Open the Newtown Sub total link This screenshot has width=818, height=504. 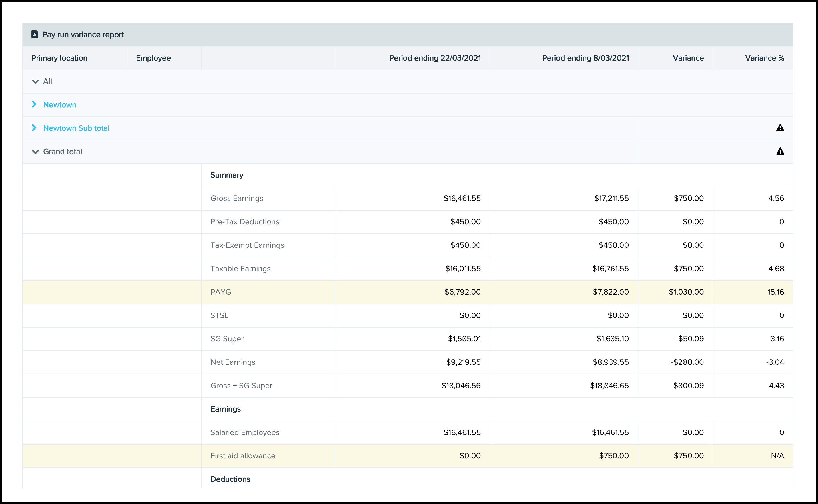coord(76,128)
